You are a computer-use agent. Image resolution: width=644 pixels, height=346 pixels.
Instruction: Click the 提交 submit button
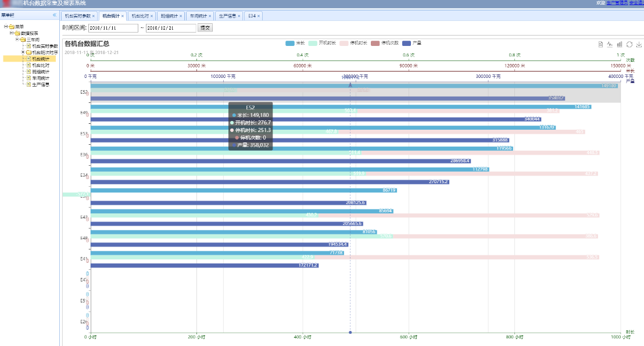click(x=205, y=28)
